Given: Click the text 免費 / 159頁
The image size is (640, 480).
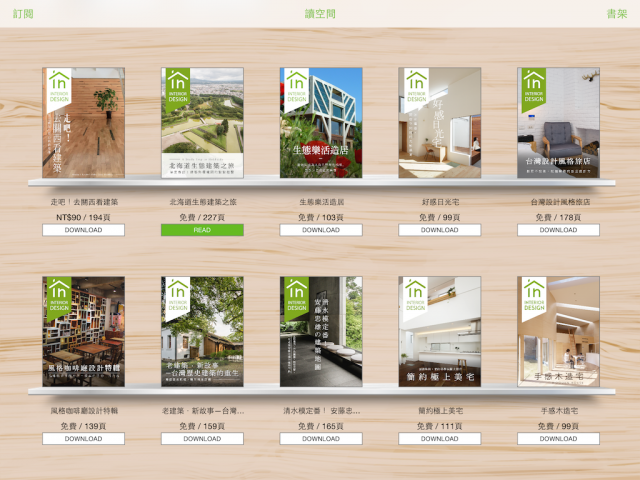Looking at the screenshot, I should tap(202, 426).
